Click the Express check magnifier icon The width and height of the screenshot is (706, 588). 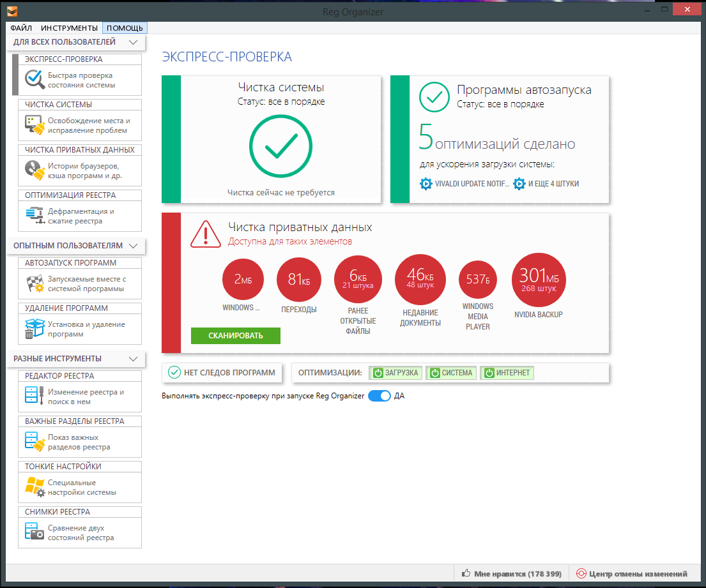tap(35, 80)
